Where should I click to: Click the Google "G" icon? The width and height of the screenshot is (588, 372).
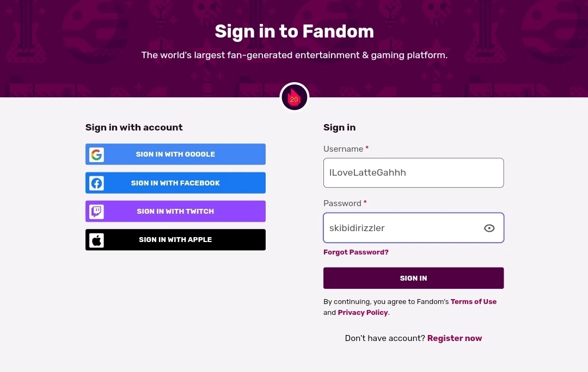(x=96, y=154)
